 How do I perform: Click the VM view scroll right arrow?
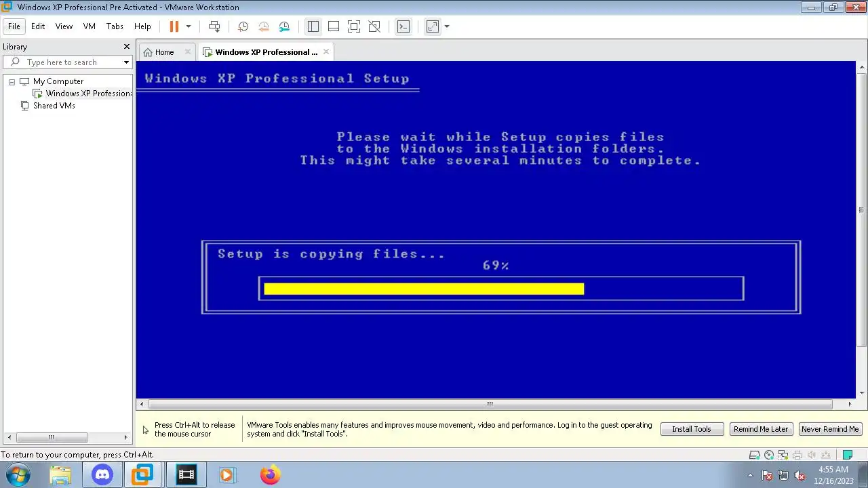coord(850,404)
